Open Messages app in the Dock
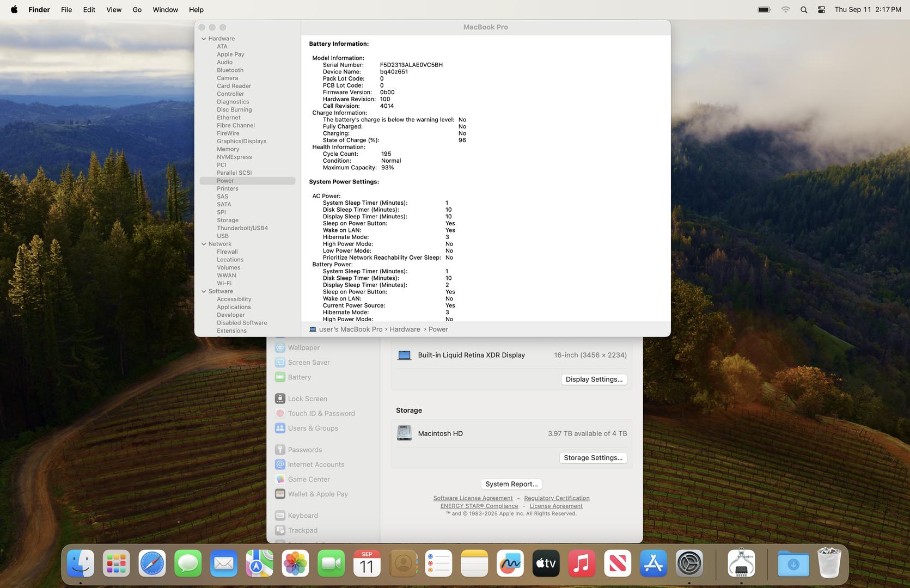This screenshot has height=588, width=910. tap(188, 563)
